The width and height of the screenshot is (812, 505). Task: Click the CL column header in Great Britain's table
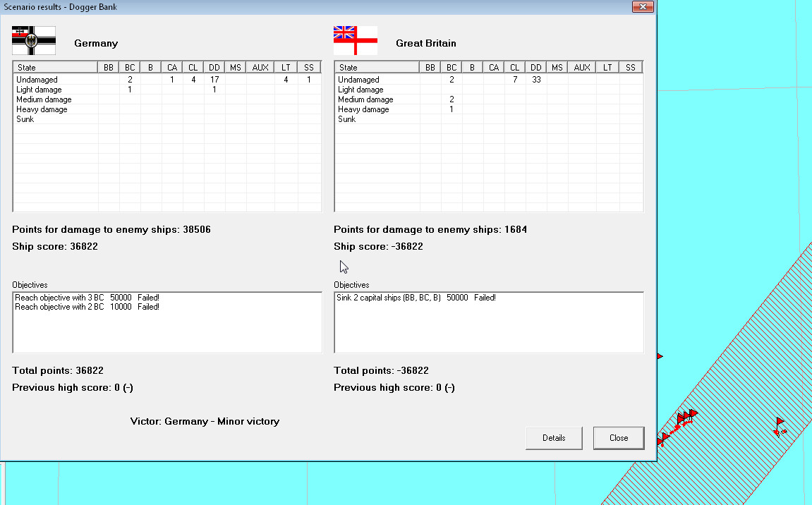515,68
